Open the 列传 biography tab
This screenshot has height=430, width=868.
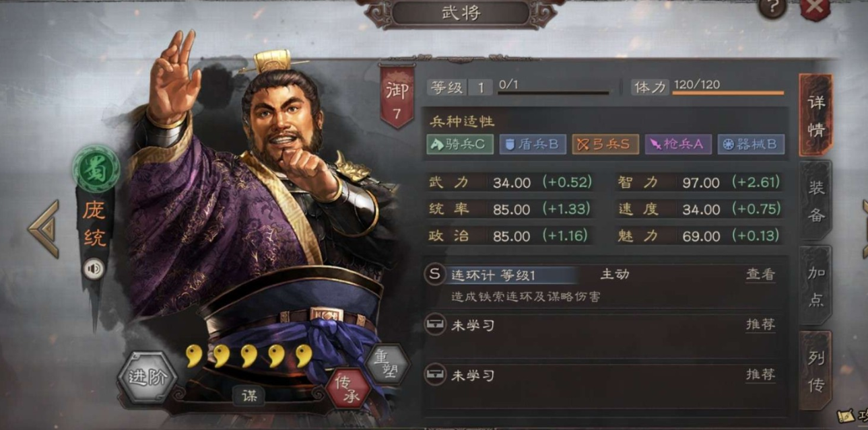[816, 370]
